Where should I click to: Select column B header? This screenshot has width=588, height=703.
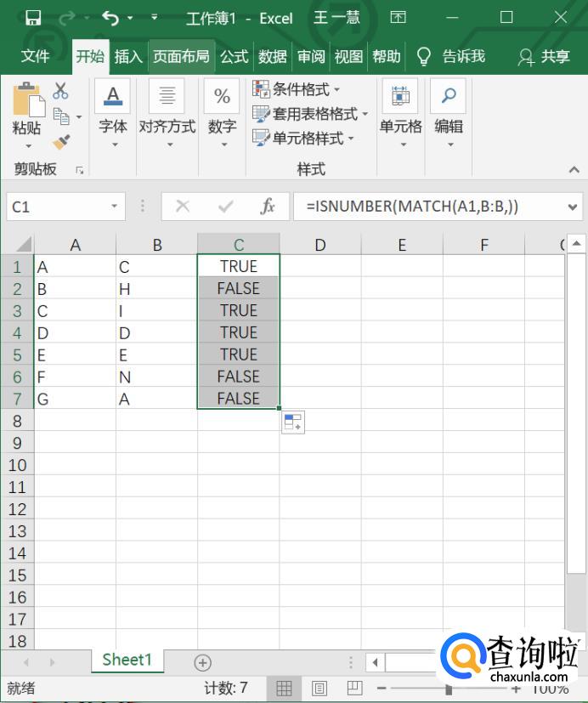coord(157,245)
